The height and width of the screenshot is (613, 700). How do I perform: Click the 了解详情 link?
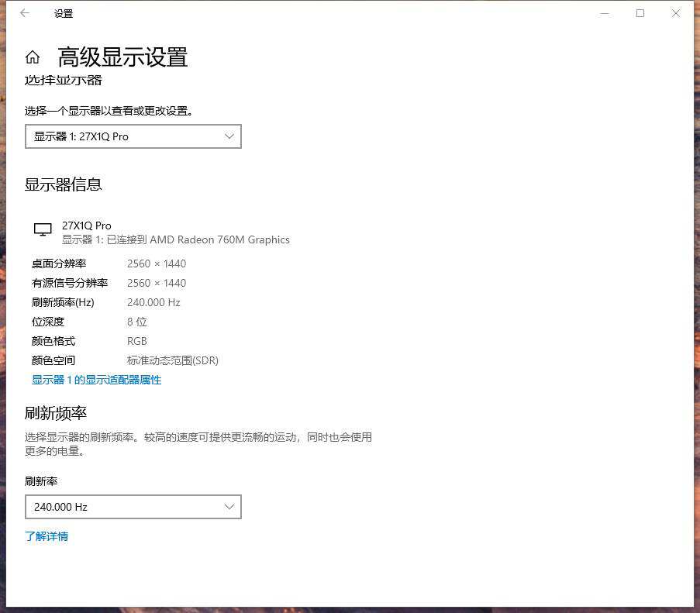pos(47,536)
